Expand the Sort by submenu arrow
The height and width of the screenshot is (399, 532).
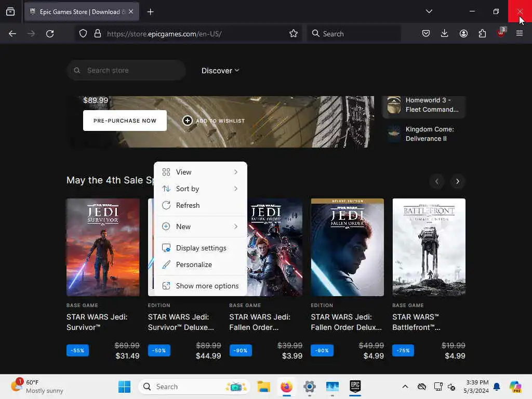(236, 189)
